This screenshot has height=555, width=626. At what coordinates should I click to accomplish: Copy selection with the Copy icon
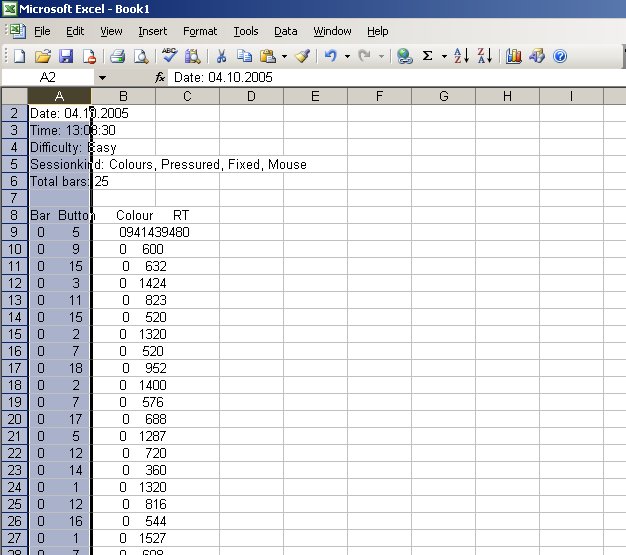[x=244, y=56]
